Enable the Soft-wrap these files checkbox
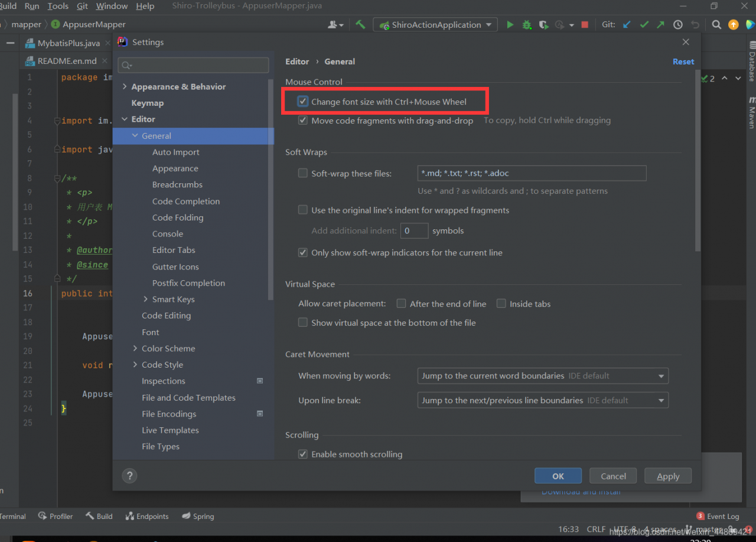Viewport: 756px width, 542px height. [303, 173]
